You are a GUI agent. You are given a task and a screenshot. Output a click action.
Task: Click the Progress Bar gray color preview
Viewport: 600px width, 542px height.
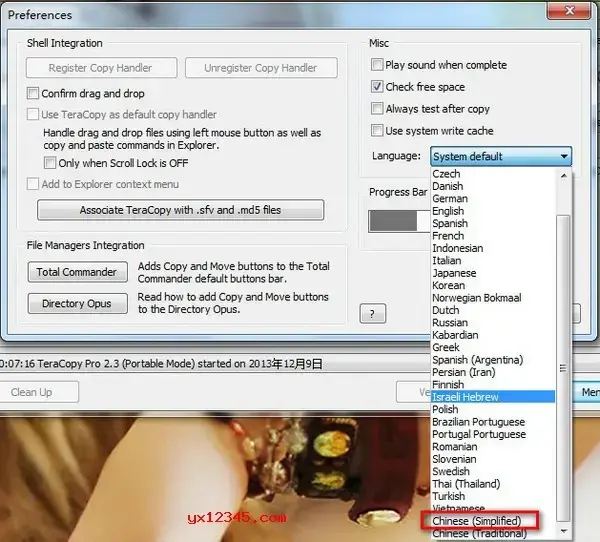click(393, 221)
